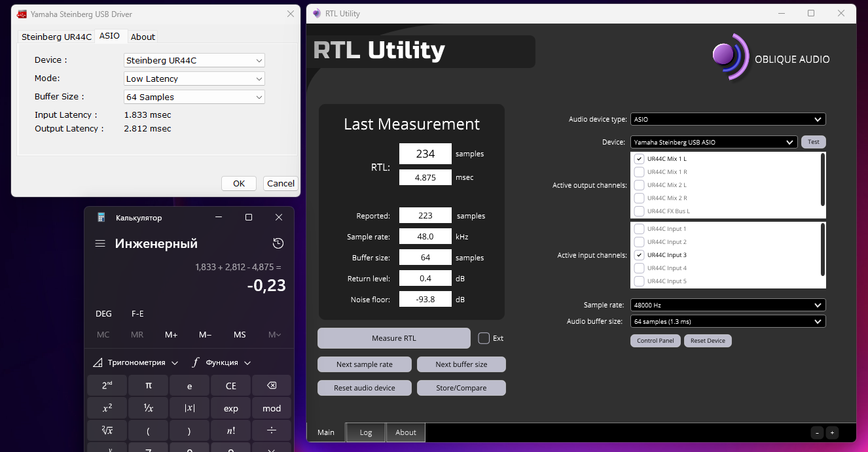
Task: Switch to the Log tab in RTL Utility
Action: coord(366,432)
